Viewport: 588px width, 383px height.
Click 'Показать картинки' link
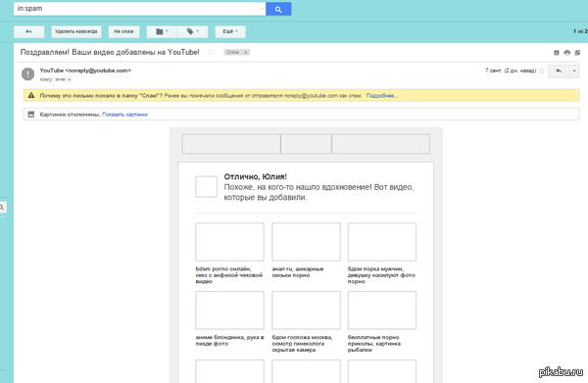[x=124, y=115]
